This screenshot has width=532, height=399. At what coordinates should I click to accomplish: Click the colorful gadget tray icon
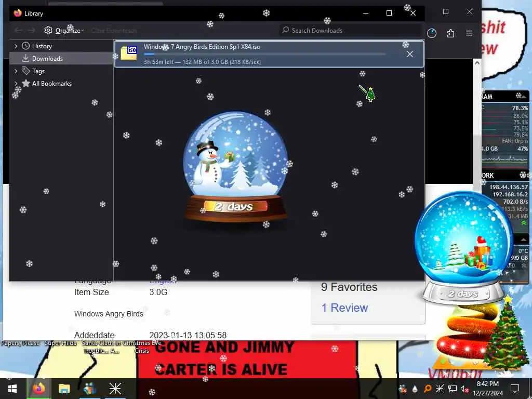(403, 389)
